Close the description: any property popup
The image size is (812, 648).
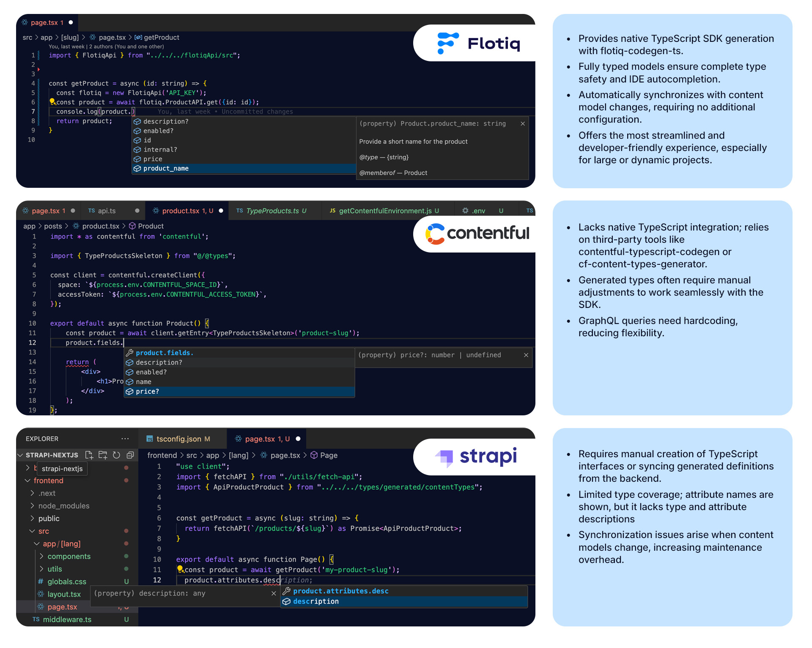click(x=274, y=593)
